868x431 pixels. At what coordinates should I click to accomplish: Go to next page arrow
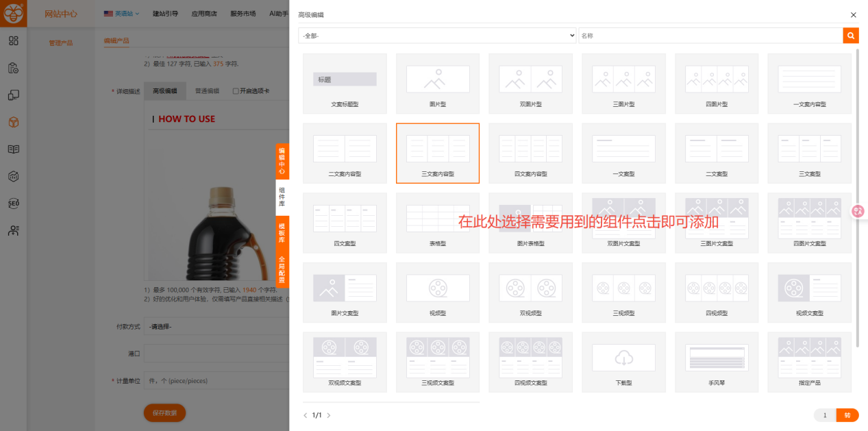pos(329,415)
